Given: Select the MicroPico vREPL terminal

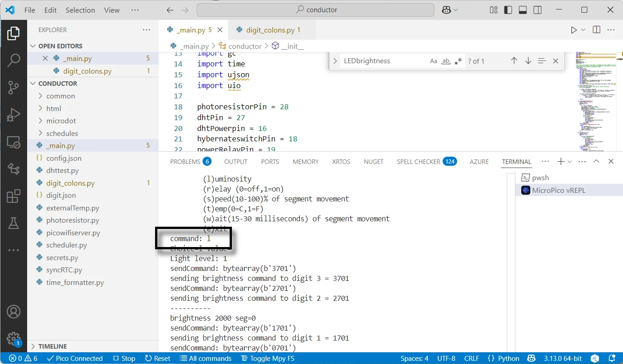Looking at the screenshot, I should pyautogui.click(x=569, y=190).
